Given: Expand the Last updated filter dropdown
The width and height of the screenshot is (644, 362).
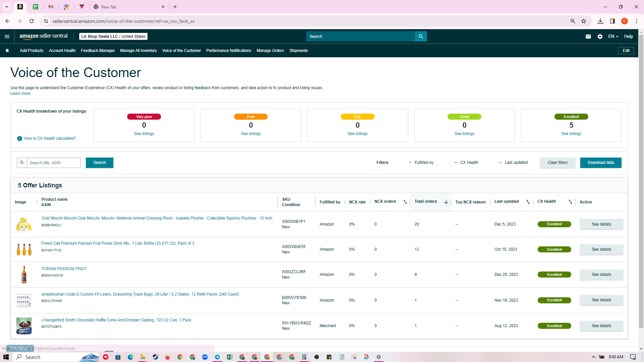Looking at the screenshot, I should point(514,163).
